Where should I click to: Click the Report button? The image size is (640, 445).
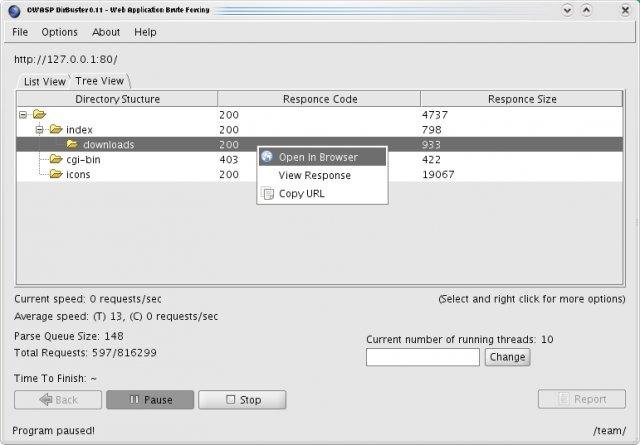(582, 399)
